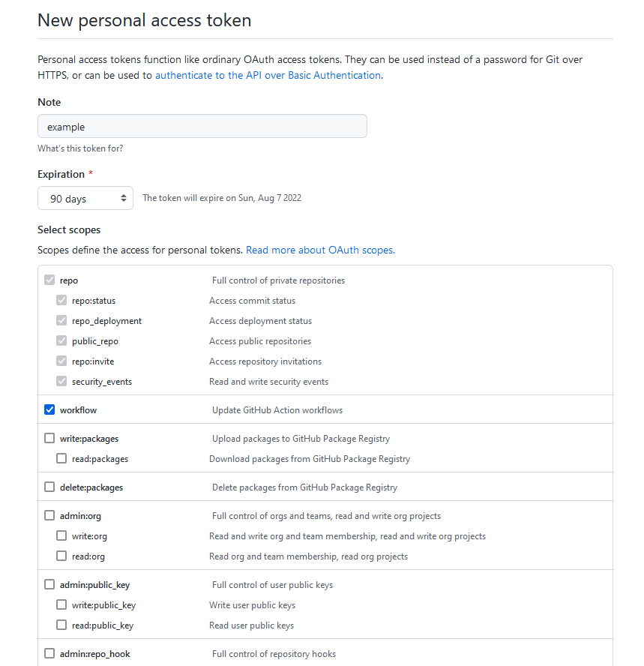Tick the delete:packages checkbox
The image size is (644, 666).
tap(49, 487)
